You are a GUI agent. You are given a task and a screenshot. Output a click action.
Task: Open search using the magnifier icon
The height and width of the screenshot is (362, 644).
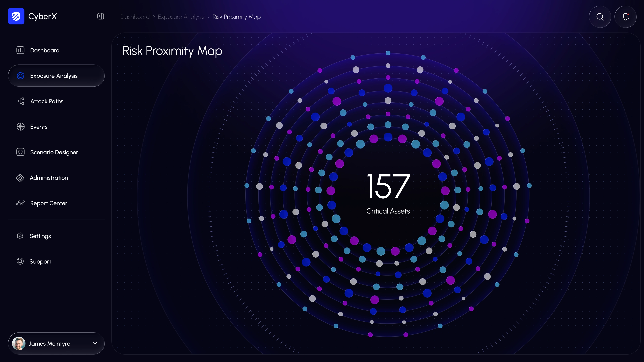(x=600, y=17)
